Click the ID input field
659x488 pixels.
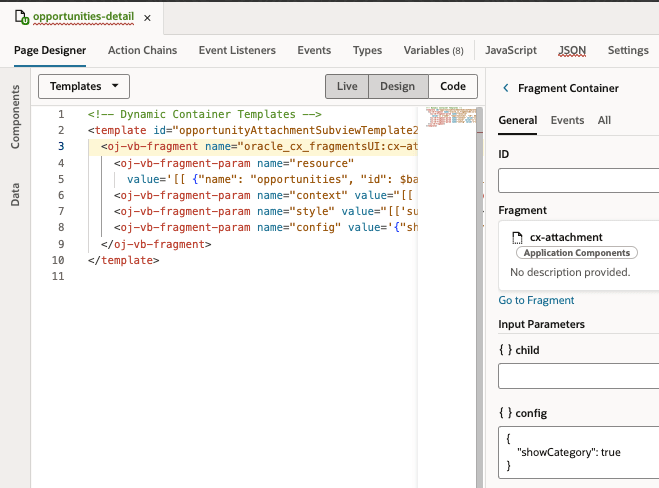pos(578,181)
